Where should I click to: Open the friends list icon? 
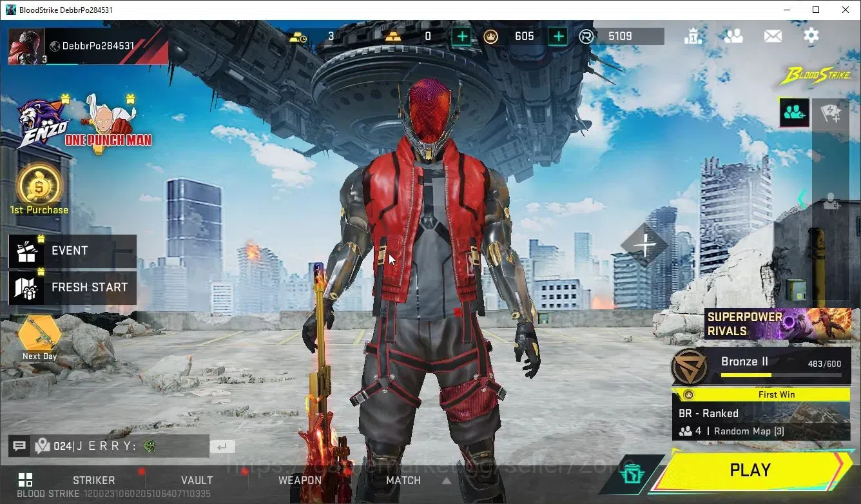coord(733,36)
